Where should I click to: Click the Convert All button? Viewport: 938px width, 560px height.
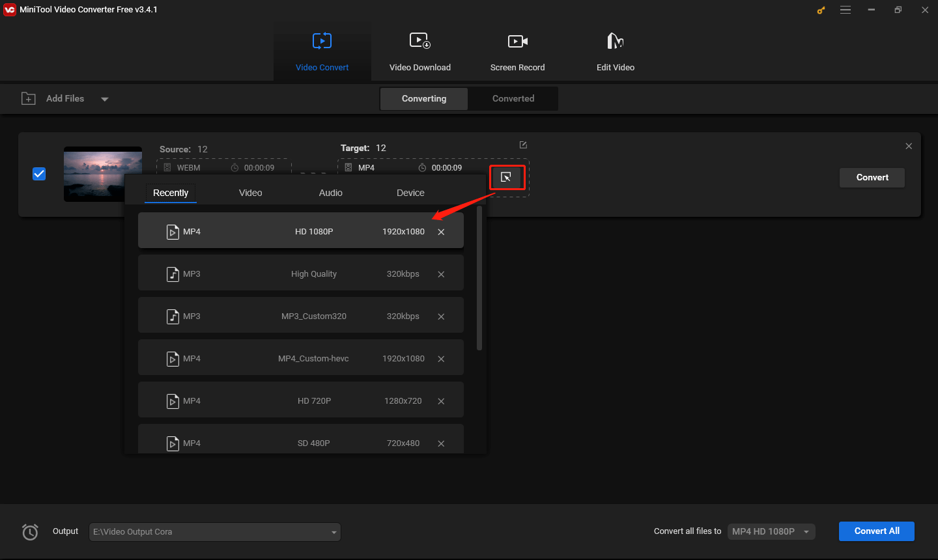click(877, 531)
